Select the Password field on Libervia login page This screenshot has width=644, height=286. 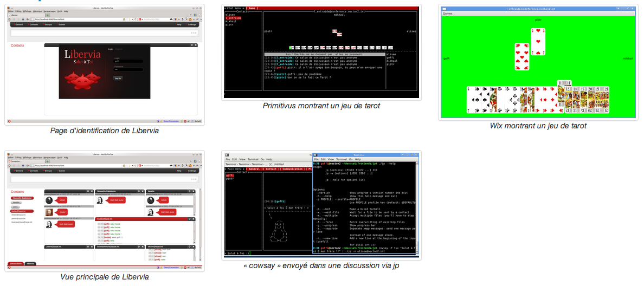[128, 69]
